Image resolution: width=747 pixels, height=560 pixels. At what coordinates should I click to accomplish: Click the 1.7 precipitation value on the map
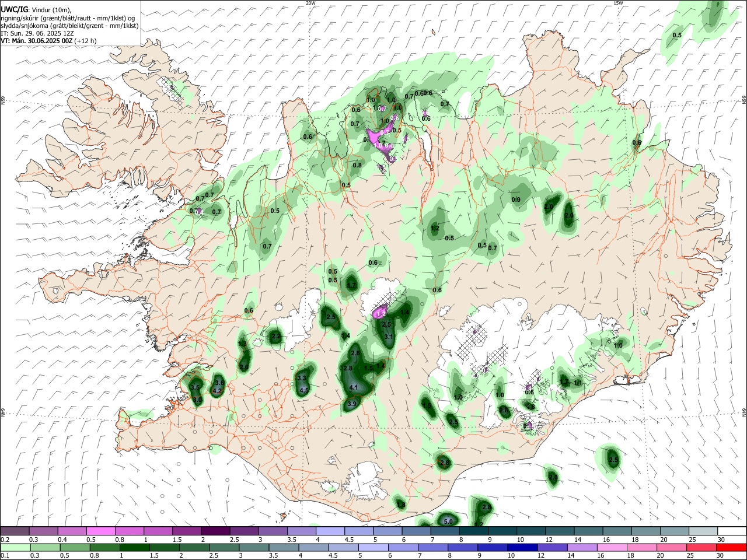351,285
